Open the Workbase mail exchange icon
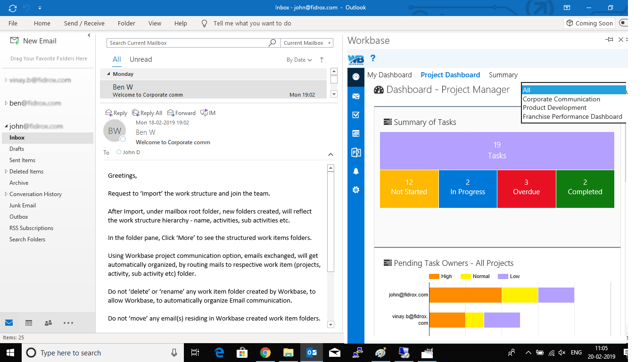The width and height of the screenshot is (644, 362). click(356, 96)
